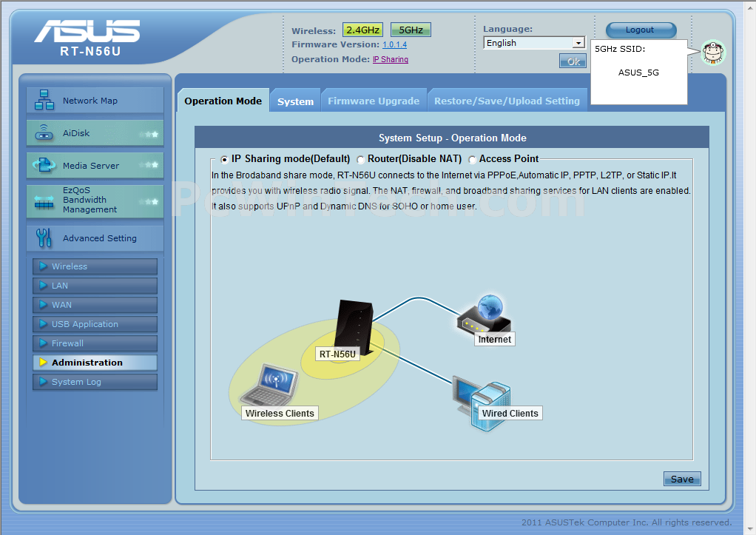Open the Administration menu item

click(95, 363)
